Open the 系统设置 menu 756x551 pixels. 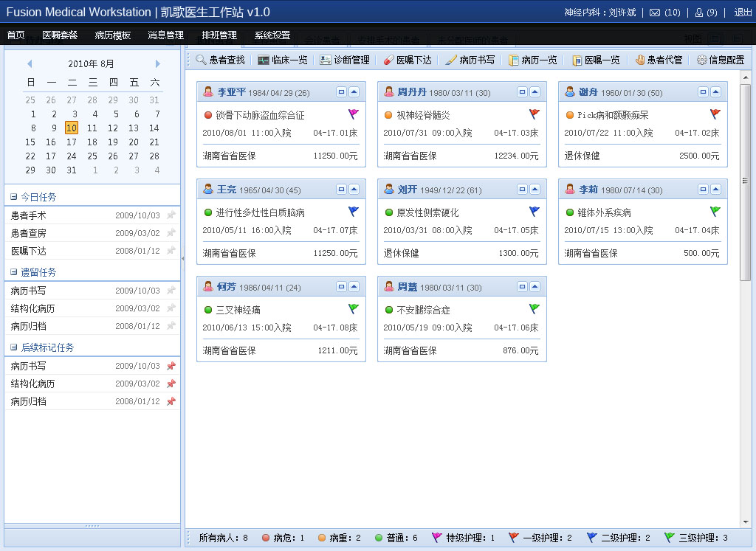point(272,35)
